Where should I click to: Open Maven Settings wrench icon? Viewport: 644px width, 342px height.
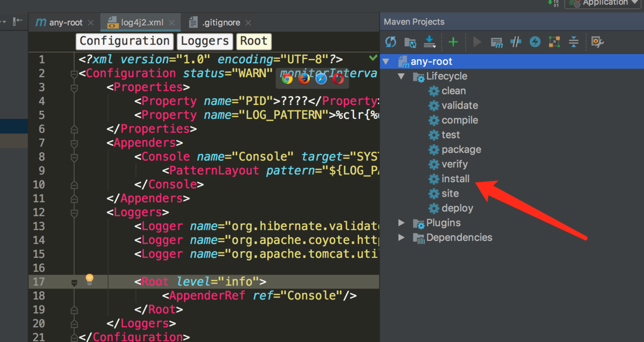[597, 42]
